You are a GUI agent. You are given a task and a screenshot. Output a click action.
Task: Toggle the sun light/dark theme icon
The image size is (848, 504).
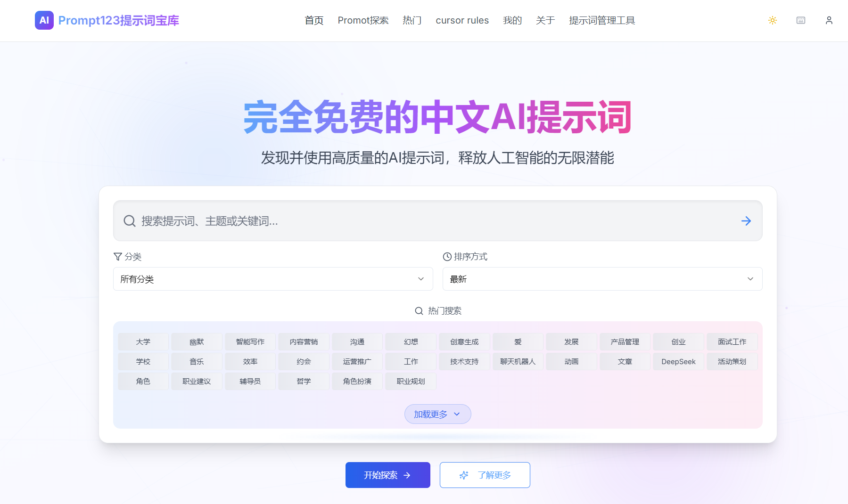[x=772, y=20]
